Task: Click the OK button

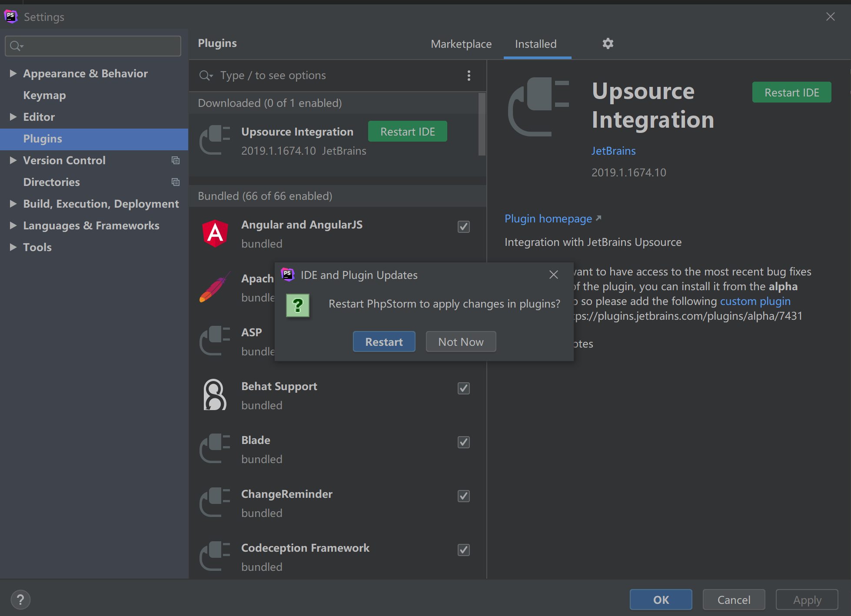Action: click(x=661, y=600)
